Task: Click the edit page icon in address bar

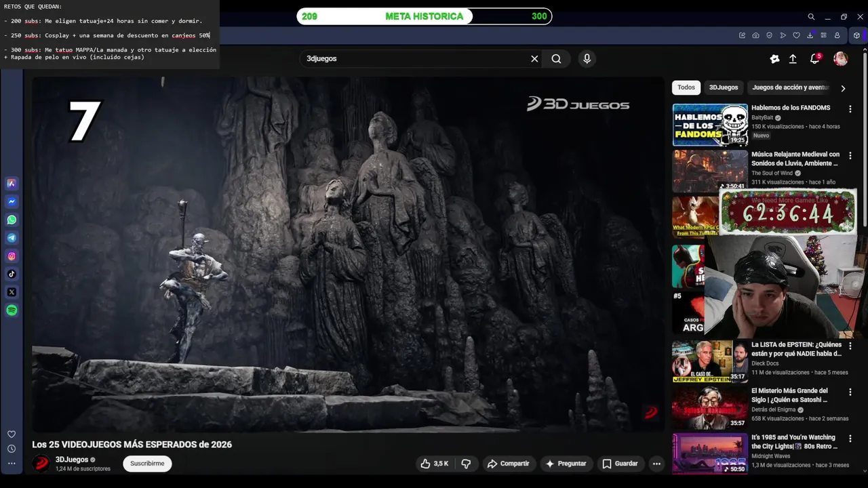Action: pos(742,35)
